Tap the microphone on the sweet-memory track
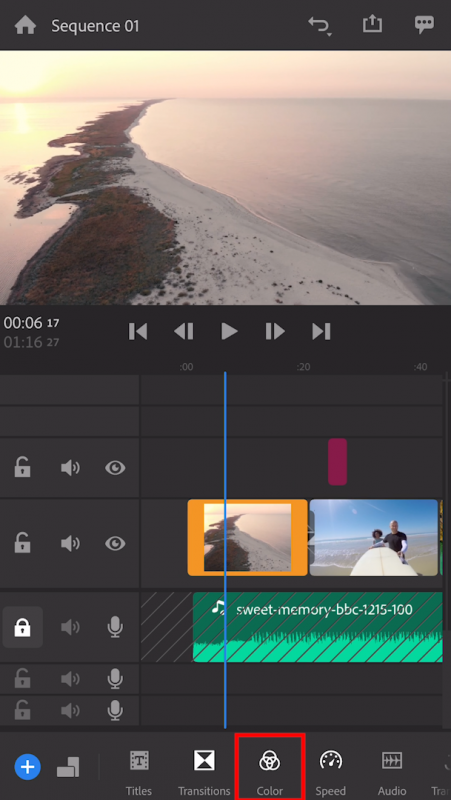 tap(115, 627)
